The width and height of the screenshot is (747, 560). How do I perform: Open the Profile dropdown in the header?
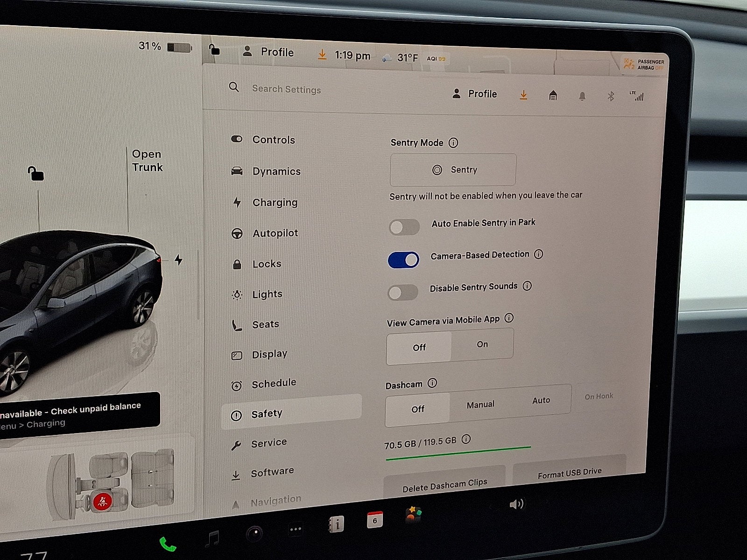(475, 94)
